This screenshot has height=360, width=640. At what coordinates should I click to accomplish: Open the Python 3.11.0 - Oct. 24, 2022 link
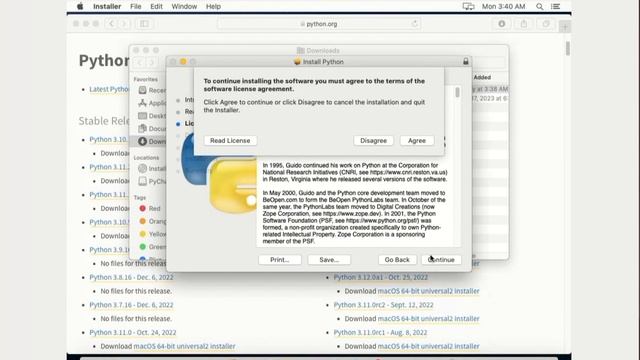pyautogui.click(x=133, y=332)
